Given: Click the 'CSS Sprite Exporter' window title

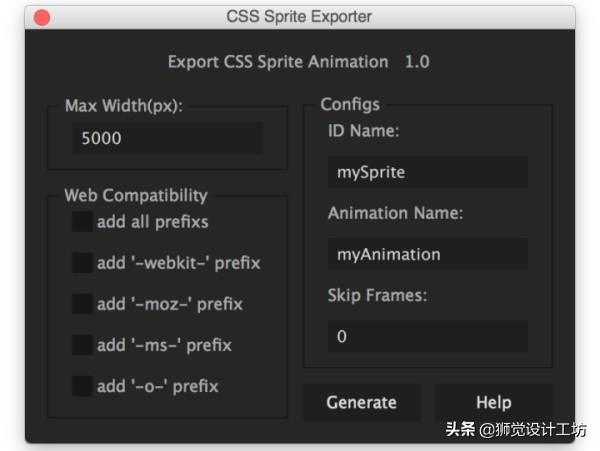Looking at the screenshot, I should [x=299, y=17].
